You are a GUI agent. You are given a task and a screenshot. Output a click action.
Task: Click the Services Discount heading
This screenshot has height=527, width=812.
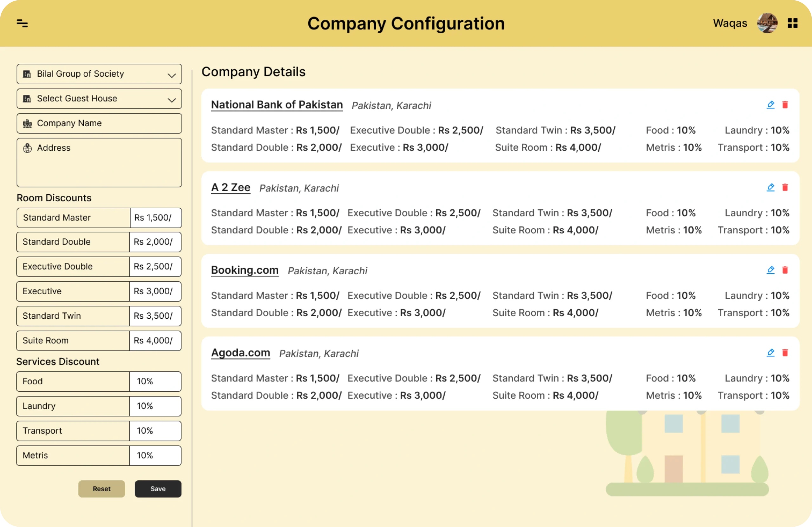[x=58, y=361]
